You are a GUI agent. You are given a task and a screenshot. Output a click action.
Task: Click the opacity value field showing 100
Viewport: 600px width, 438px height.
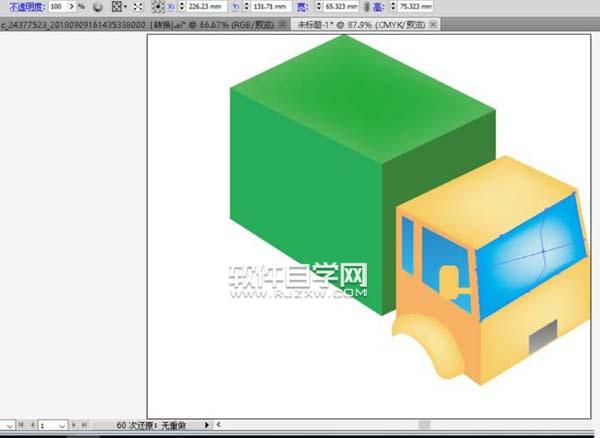pyautogui.click(x=57, y=6)
